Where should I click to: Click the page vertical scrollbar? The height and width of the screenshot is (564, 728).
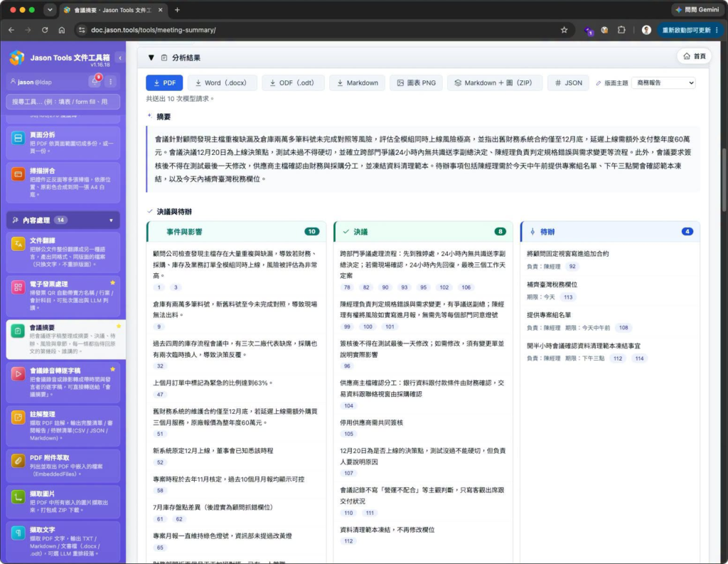724,179
